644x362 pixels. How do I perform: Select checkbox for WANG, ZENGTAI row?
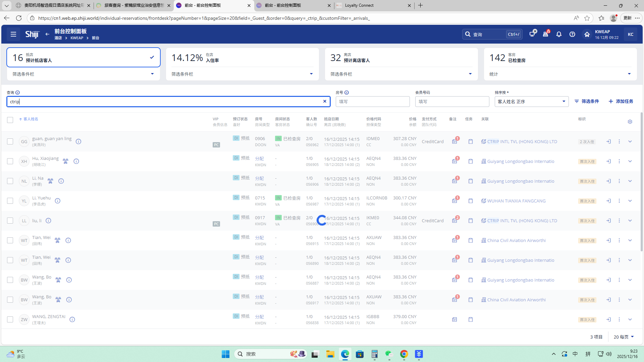[10, 319]
